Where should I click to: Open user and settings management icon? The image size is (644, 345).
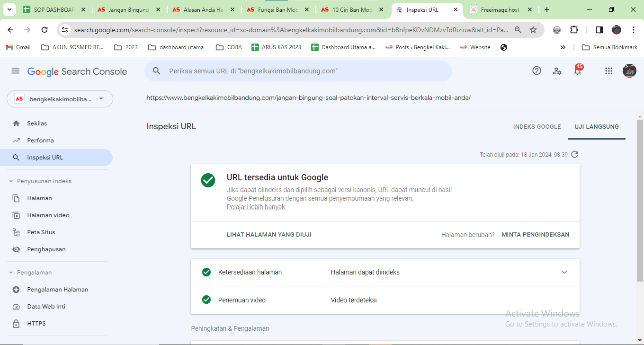557,71
